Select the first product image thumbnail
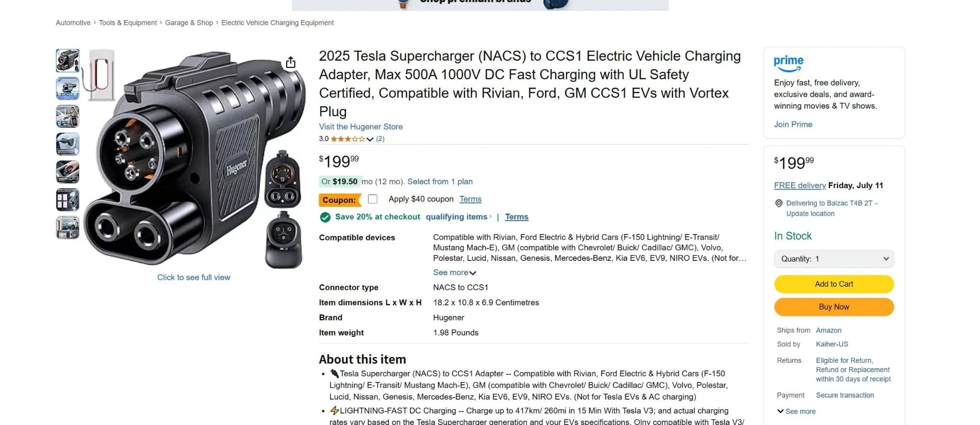Viewport: 980px width, 425px height. tap(67, 61)
